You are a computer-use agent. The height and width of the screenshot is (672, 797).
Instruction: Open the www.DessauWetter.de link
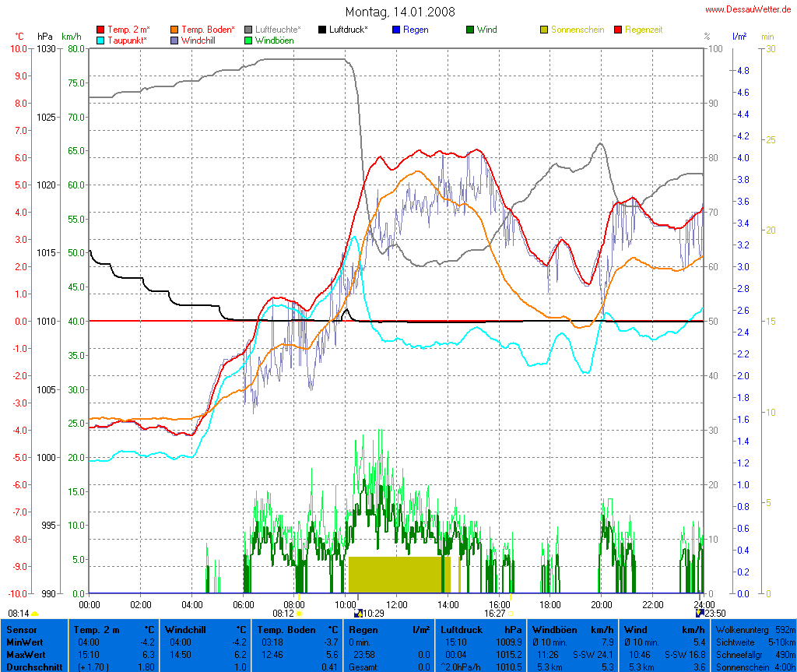(x=750, y=9)
